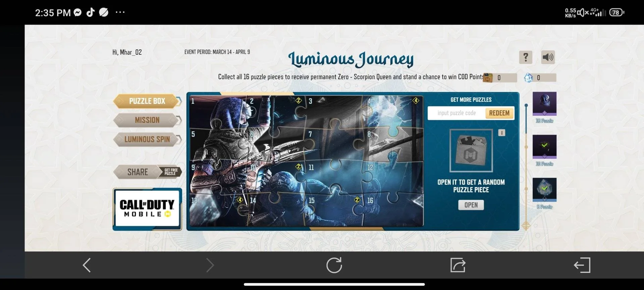
Task: Click Share to get a free puzzle
Action: click(x=147, y=172)
